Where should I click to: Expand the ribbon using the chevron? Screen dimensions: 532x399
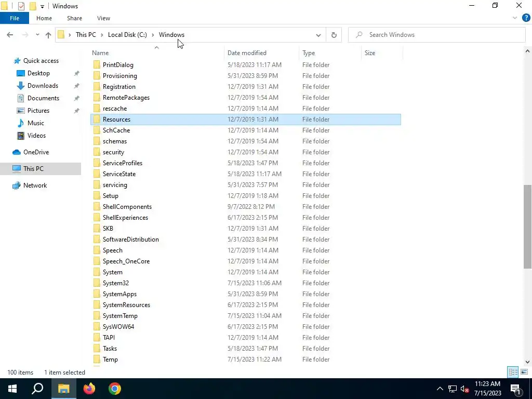pyautogui.click(x=515, y=18)
